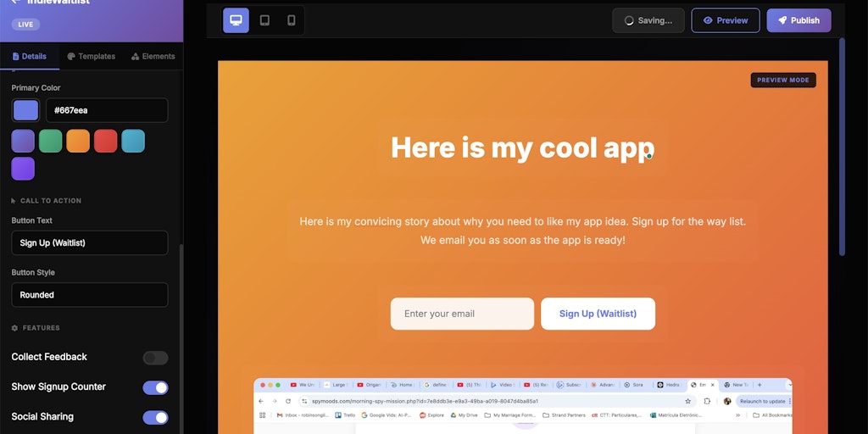Image resolution: width=868 pixels, height=434 pixels.
Task: Switch to tablet preview mode
Action: click(x=264, y=20)
